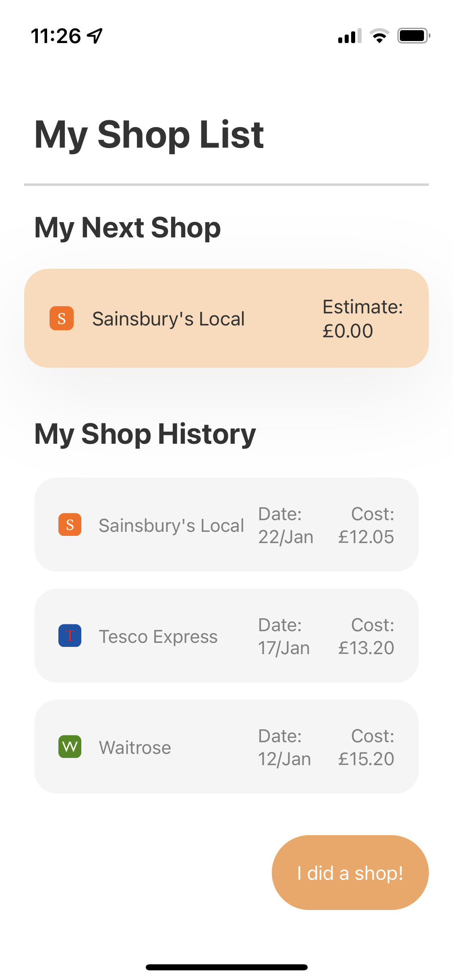Tap the Estimate £0.00 label
This screenshot has height=980, width=453.
(x=362, y=319)
